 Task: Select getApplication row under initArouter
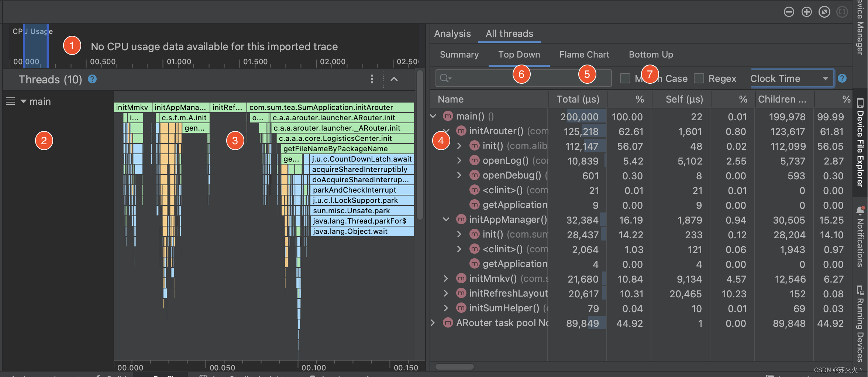click(642, 205)
